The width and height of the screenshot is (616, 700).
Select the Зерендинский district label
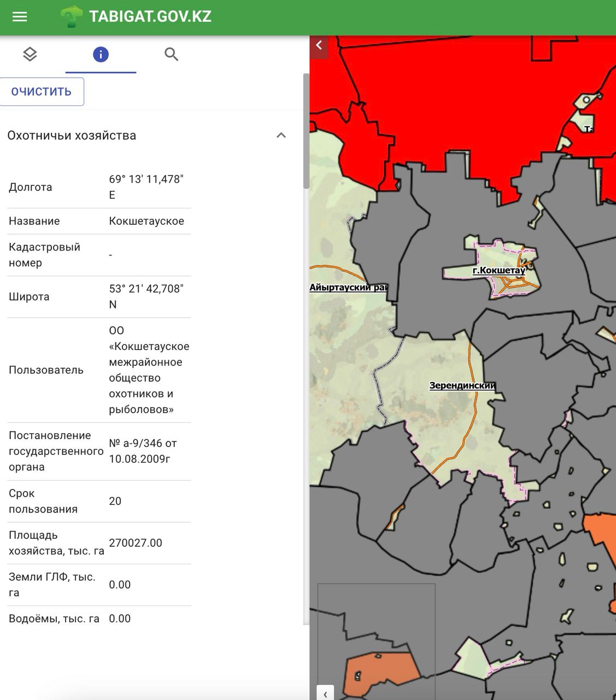click(462, 386)
